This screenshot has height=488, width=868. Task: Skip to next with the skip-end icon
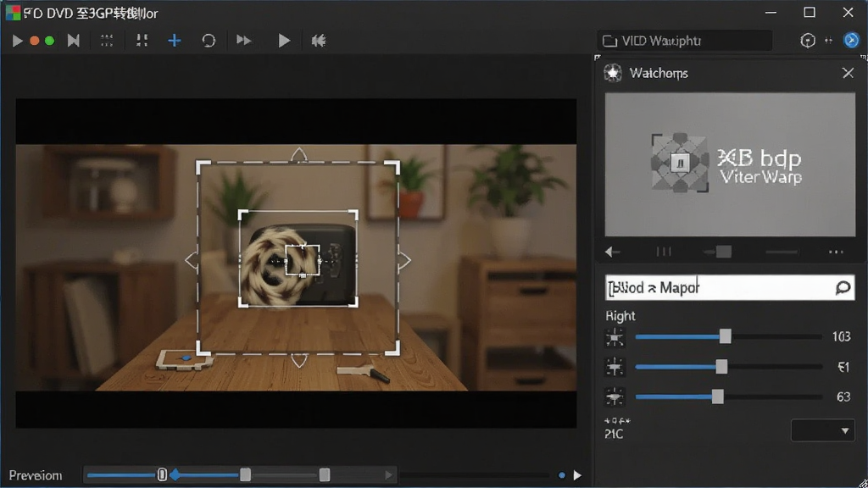[x=73, y=41]
